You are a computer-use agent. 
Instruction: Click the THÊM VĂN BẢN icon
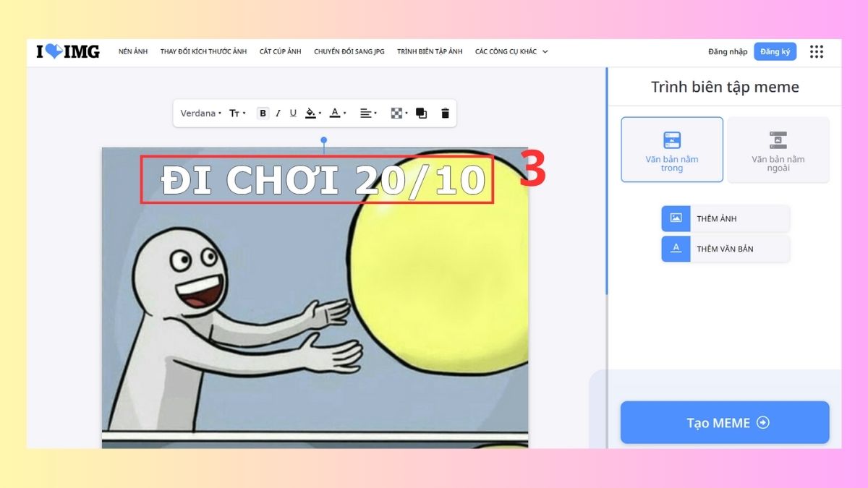(x=676, y=248)
